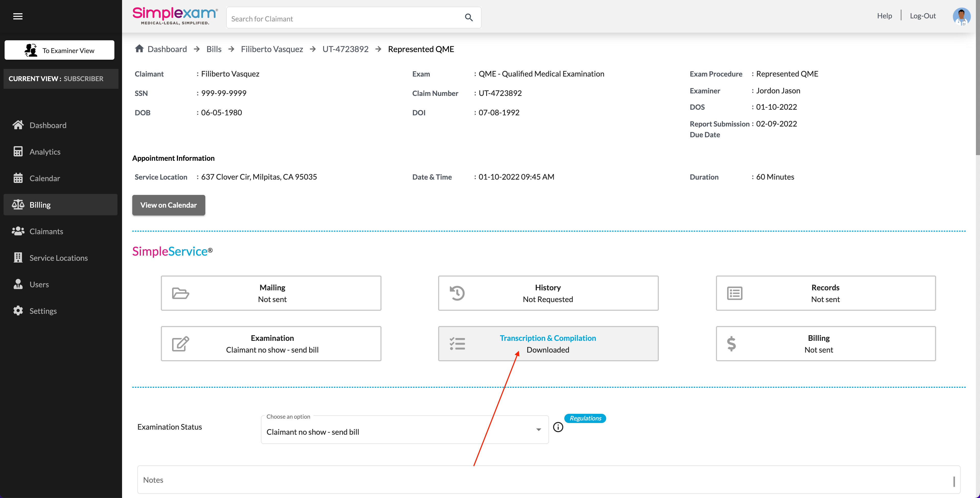The height and width of the screenshot is (498, 980).
Task: Click into the Notes text field
Action: click(x=548, y=480)
